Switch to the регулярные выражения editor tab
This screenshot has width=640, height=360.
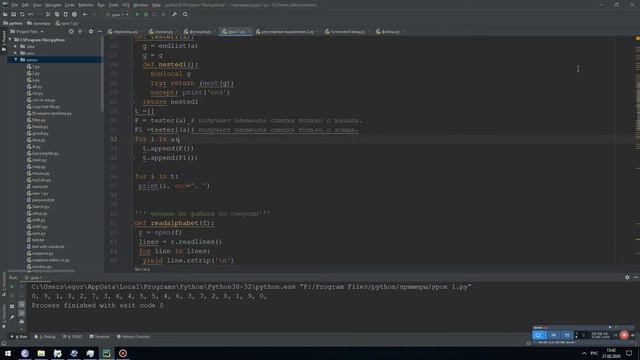(287, 31)
